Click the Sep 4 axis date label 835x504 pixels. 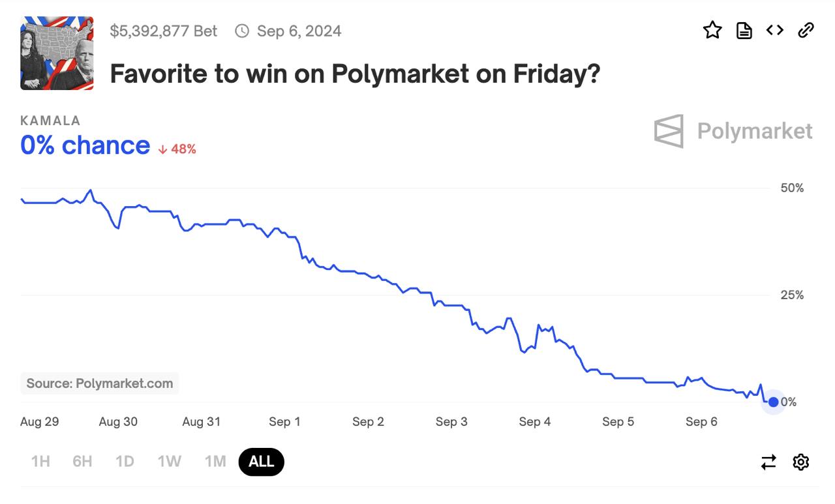coord(535,422)
